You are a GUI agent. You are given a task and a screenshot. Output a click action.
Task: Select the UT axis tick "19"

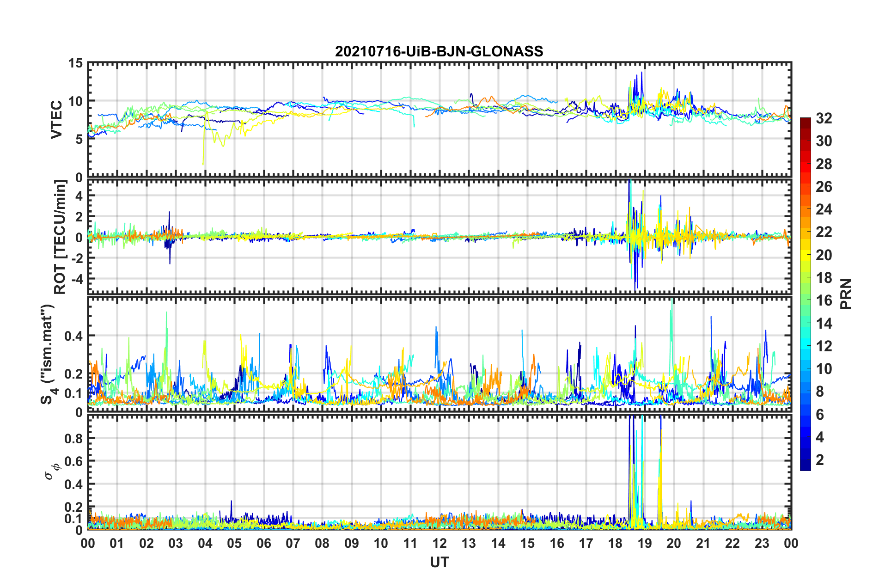point(645,543)
